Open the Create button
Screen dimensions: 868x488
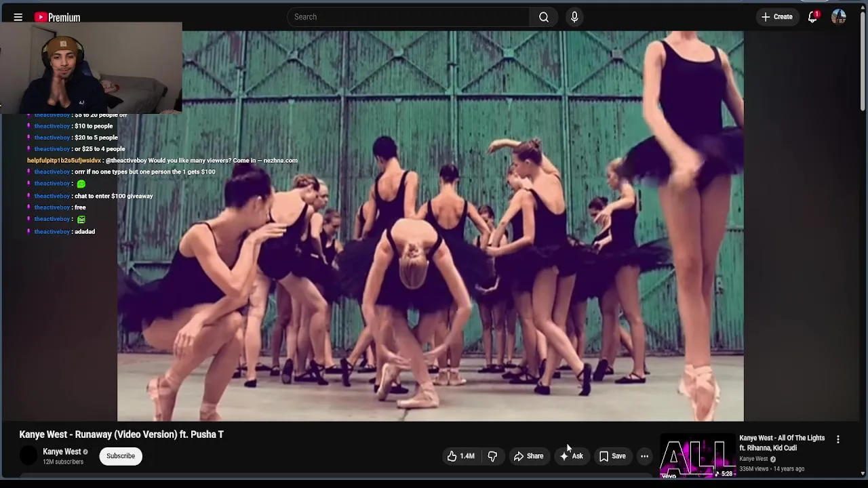click(x=777, y=17)
